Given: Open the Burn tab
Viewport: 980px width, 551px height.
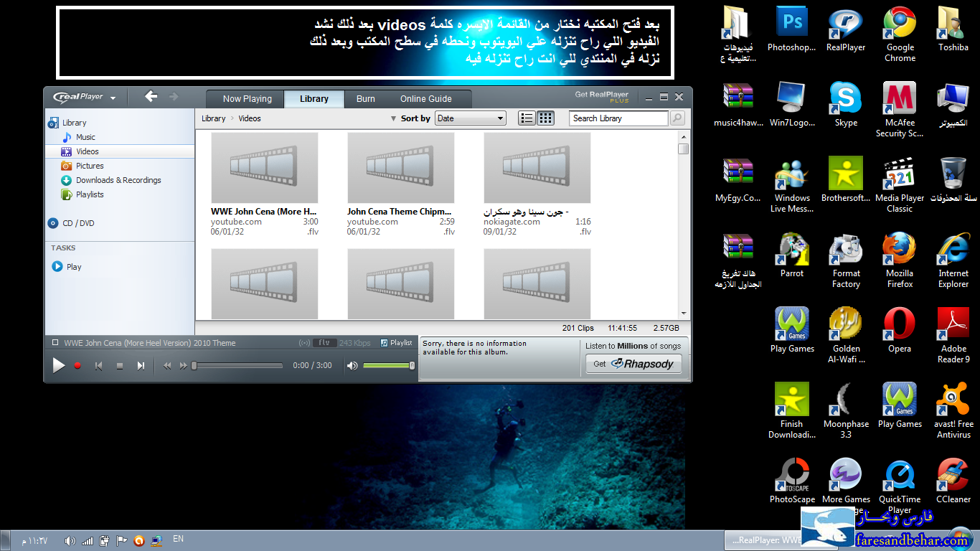Looking at the screenshot, I should (x=365, y=99).
